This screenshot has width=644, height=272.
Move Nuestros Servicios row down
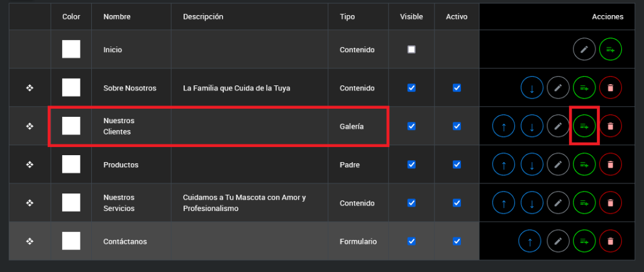coord(532,203)
